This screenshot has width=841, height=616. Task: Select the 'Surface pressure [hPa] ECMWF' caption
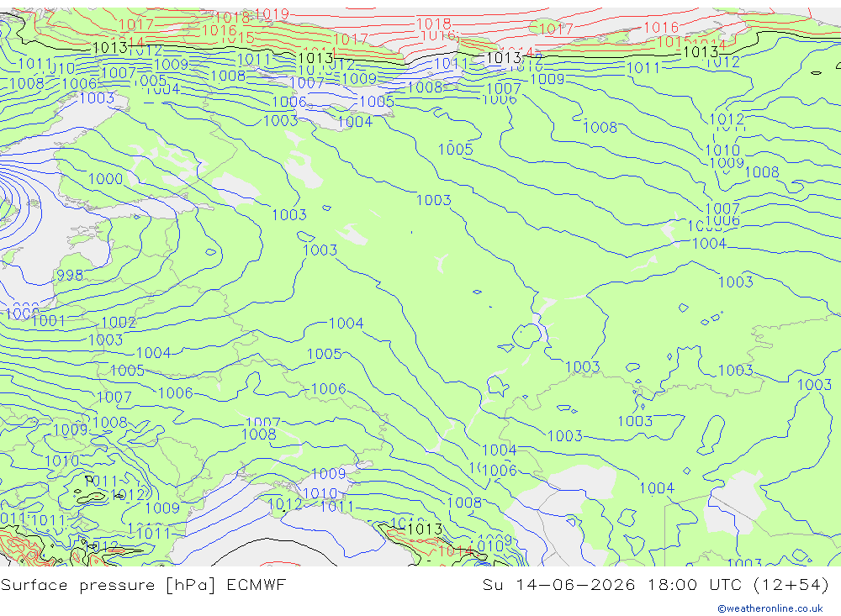(x=143, y=584)
